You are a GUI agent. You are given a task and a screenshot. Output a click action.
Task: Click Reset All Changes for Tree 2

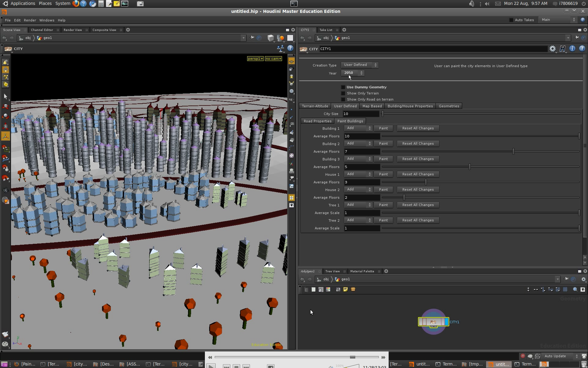(x=418, y=220)
